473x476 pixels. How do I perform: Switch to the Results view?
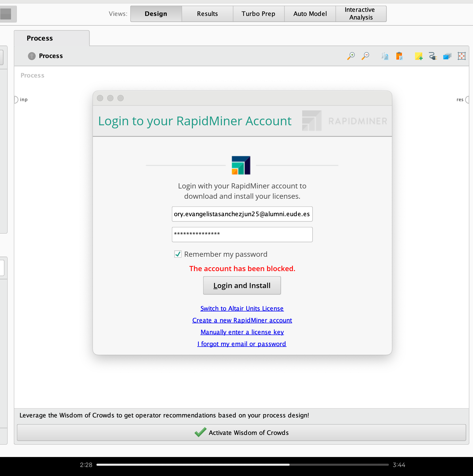pyautogui.click(x=207, y=14)
